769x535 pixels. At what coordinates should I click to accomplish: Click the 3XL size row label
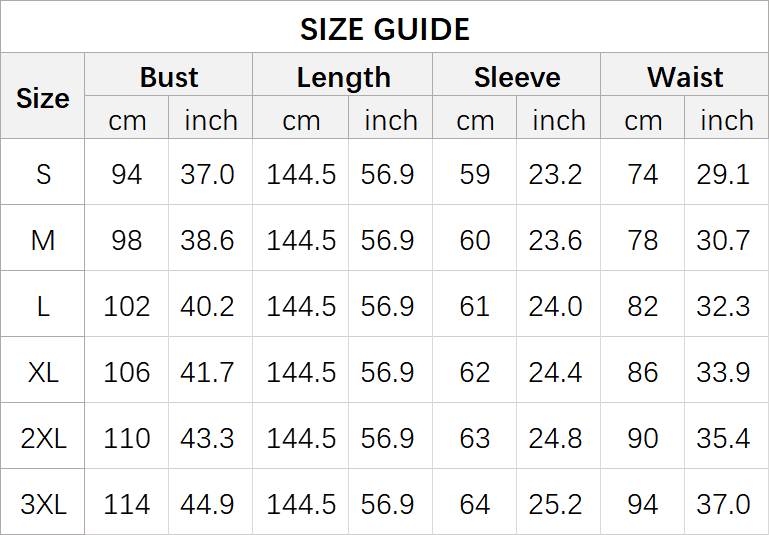(43, 504)
